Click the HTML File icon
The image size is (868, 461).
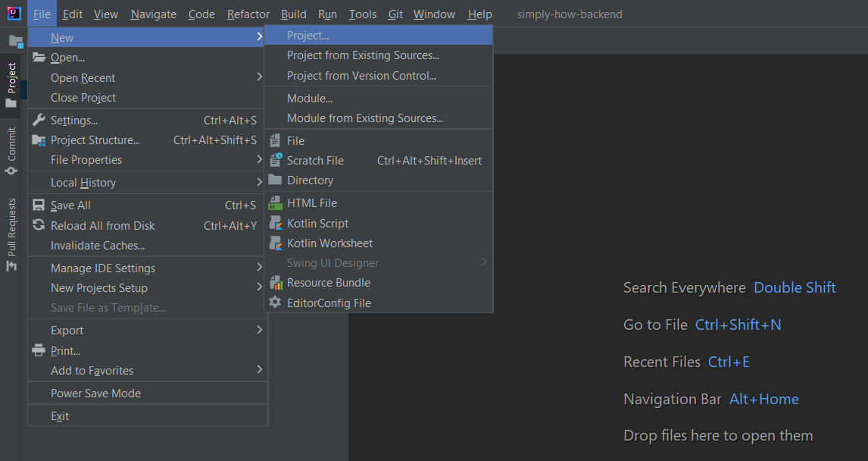(275, 203)
